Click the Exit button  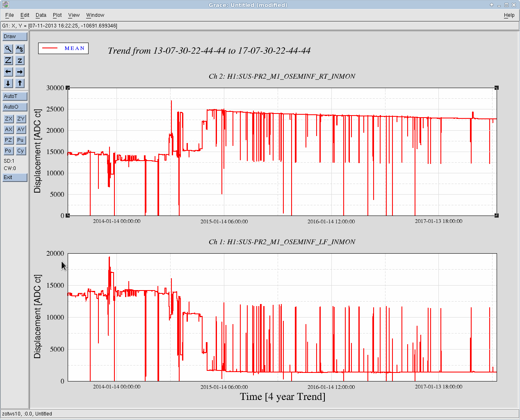pyautogui.click(x=15, y=177)
